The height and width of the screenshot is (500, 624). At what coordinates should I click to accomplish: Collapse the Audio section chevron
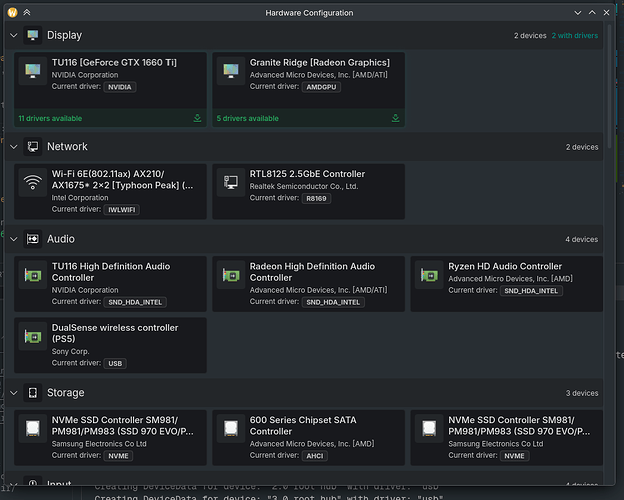[13, 239]
